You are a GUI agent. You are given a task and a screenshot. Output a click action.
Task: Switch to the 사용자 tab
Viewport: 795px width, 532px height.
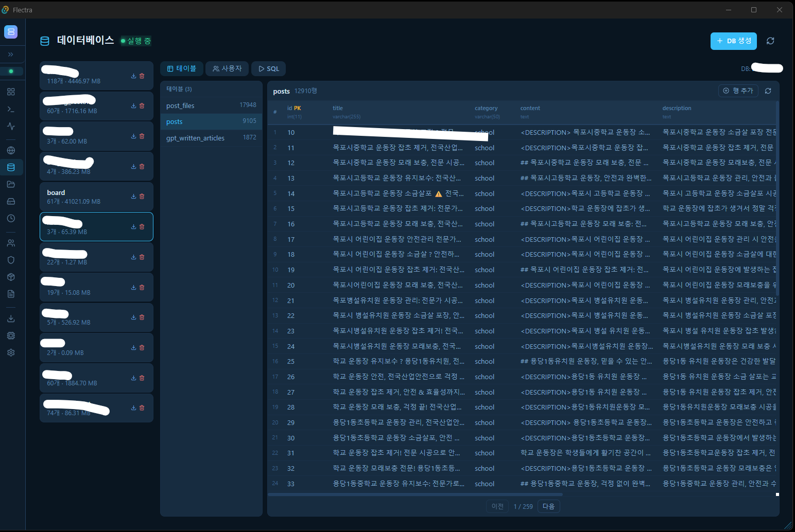pos(227,68)
